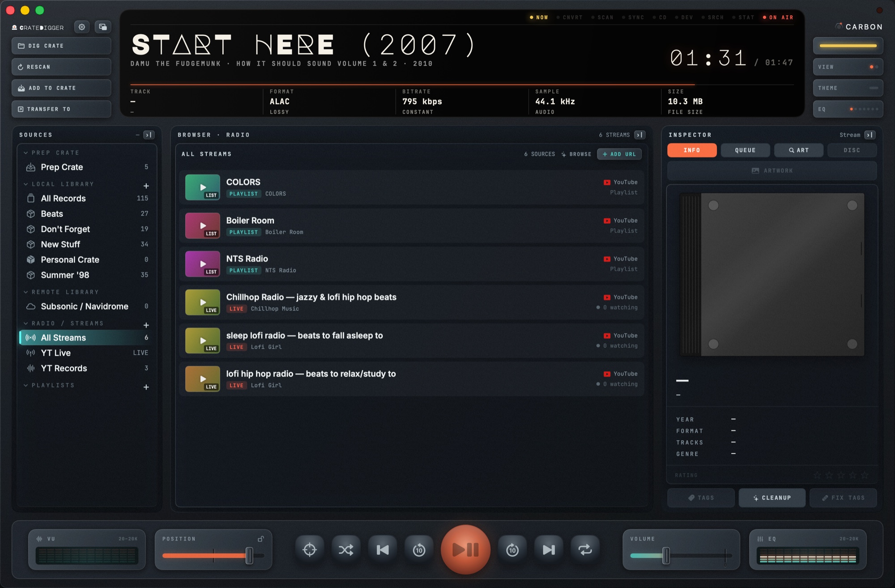Collapse the Radio / Streams section
Viewport: 895px width, 588px height.
pyautogui.click(x=26, y=323)
